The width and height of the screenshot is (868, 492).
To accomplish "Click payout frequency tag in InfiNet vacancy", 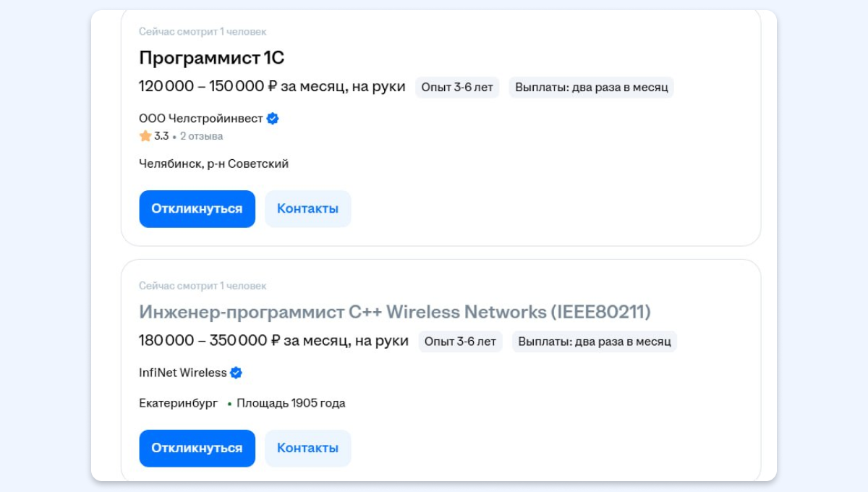I will 594,342.
